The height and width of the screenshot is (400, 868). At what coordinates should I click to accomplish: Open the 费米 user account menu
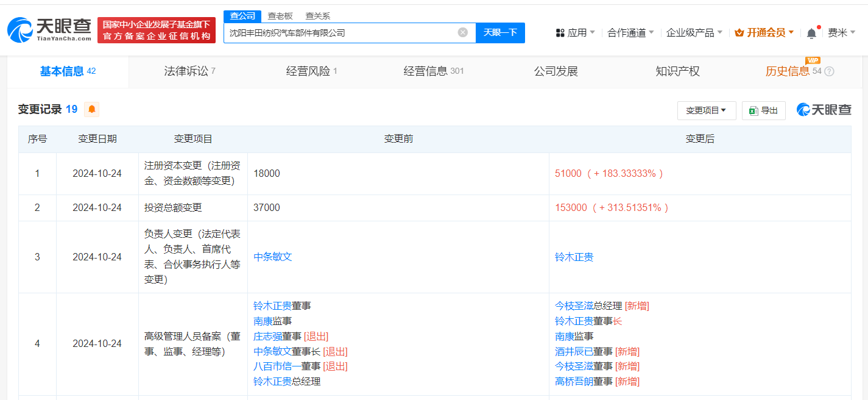841,33
